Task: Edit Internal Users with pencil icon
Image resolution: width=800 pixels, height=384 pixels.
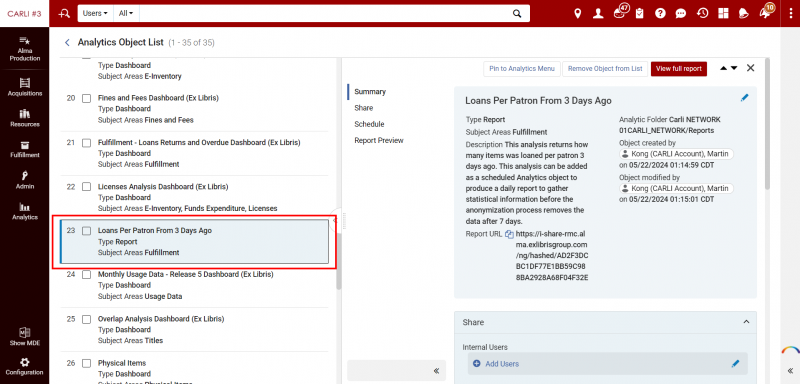Action: click(735, 364)
